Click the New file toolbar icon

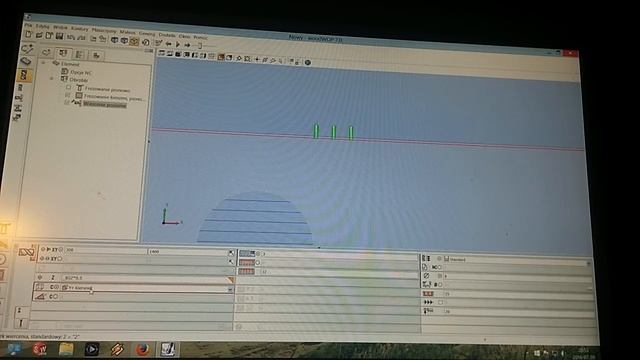[x=29, y=35]
